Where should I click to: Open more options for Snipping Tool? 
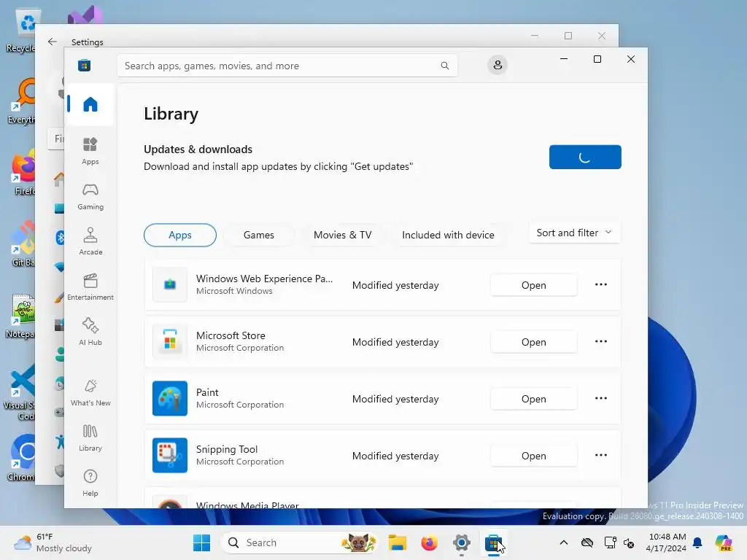point(601,455)
